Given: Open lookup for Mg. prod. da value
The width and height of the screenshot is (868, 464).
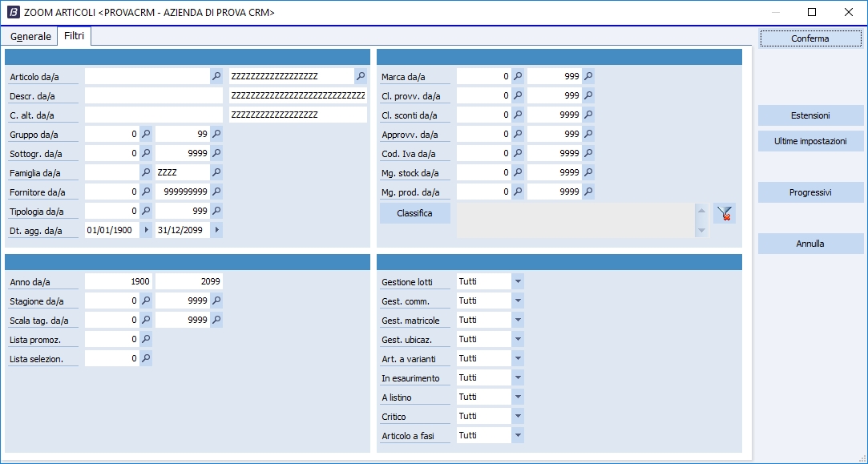Looking at the screenshot, I should pos(518,192).
